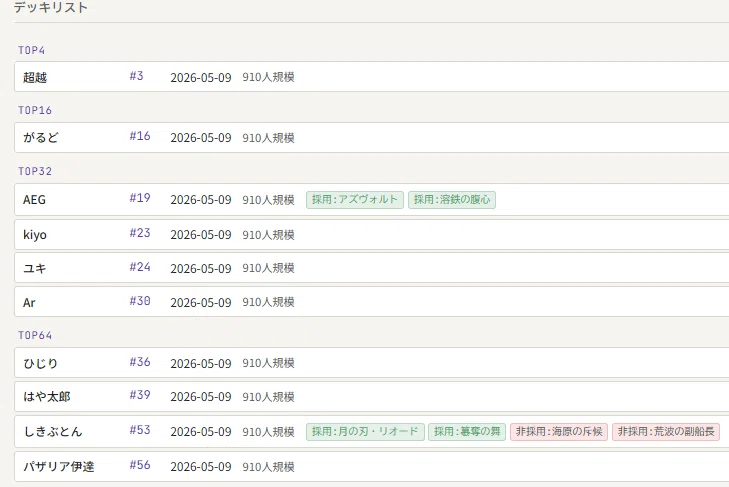This screenshot has height=487, width=729.
Task: Click the TOP16 section heading
Action: [x=35, y=110]
